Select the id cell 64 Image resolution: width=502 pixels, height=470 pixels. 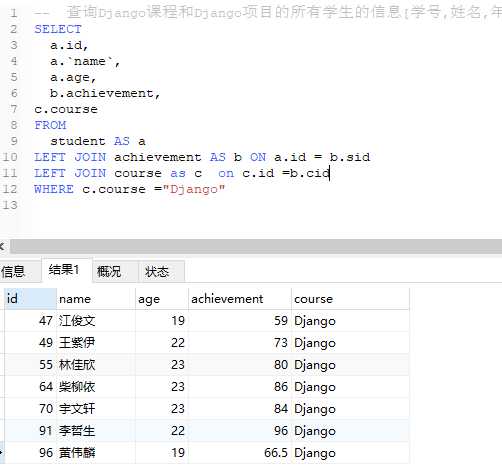pyautogui.click(x=30, y=387)
